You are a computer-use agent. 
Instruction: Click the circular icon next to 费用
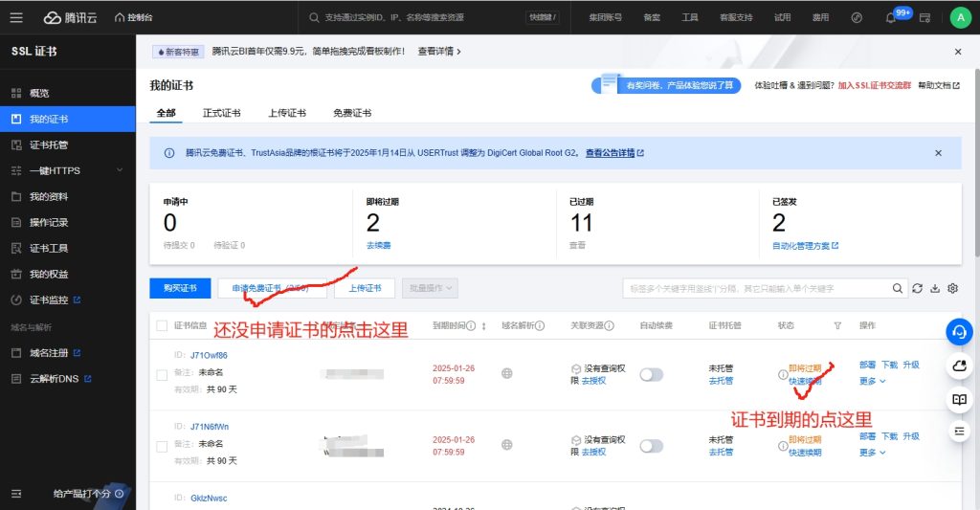pyautogui.click(x=857, y=17)
